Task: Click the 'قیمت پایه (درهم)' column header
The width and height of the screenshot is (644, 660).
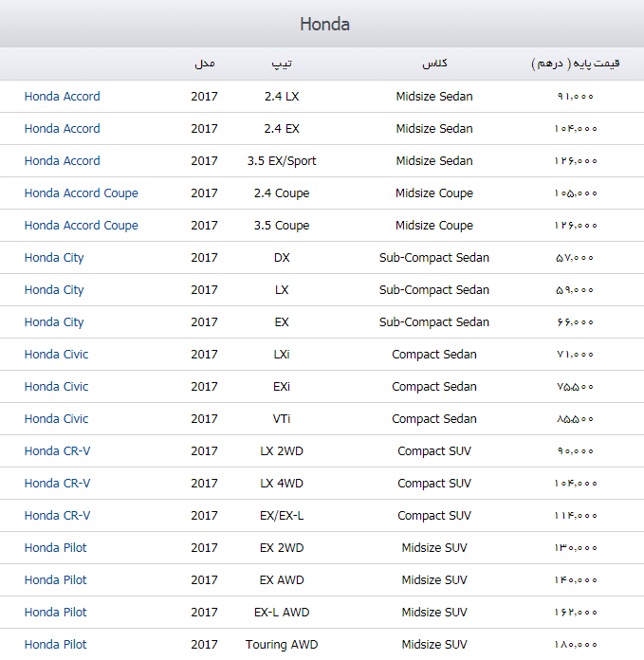Action: (576, 64)
